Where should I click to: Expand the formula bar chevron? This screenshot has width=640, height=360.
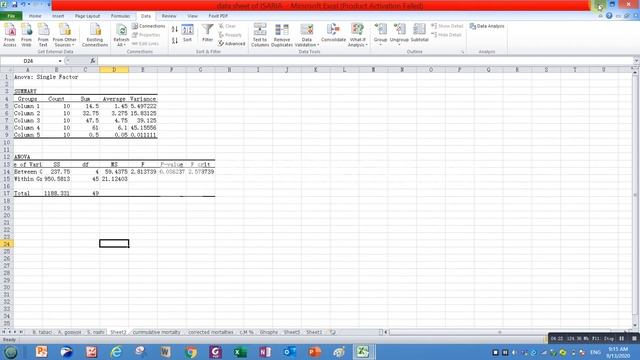tap(636, 61)
